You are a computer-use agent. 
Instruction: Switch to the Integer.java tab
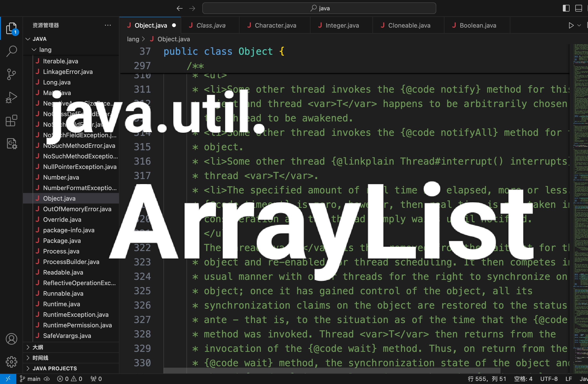pyautogui.click(x=341, y=25)
